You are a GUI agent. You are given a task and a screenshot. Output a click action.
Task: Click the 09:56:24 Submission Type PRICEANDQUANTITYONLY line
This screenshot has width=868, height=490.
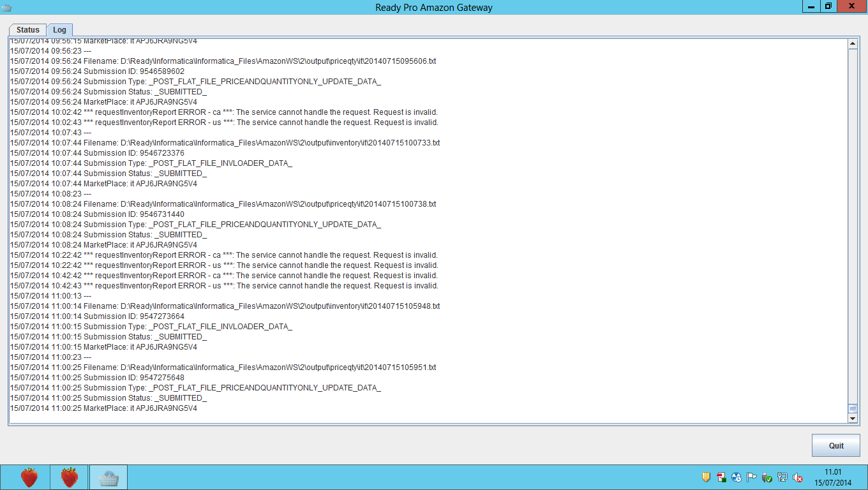tap(195, 82)
